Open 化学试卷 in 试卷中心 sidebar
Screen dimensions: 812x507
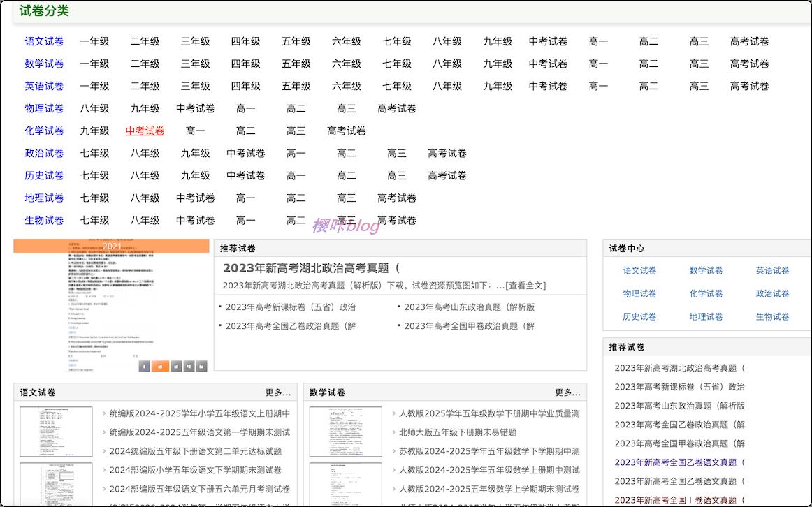[706, 294]
